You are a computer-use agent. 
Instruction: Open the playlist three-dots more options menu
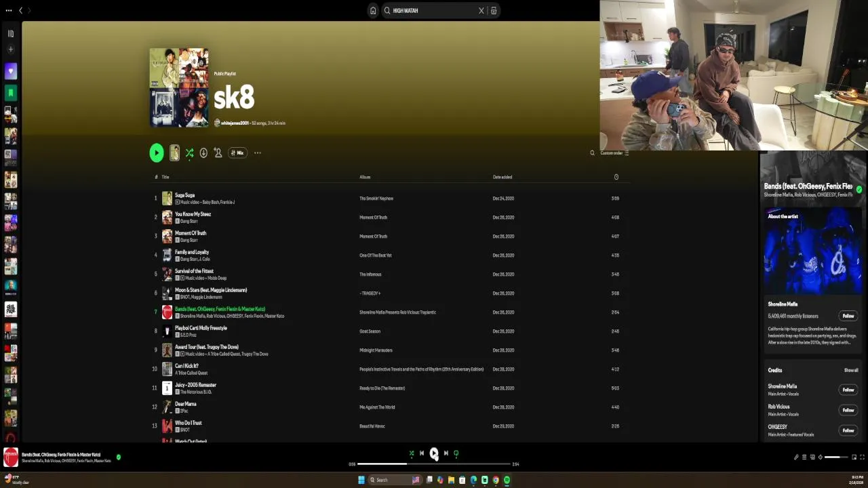(x=258, y=153)
